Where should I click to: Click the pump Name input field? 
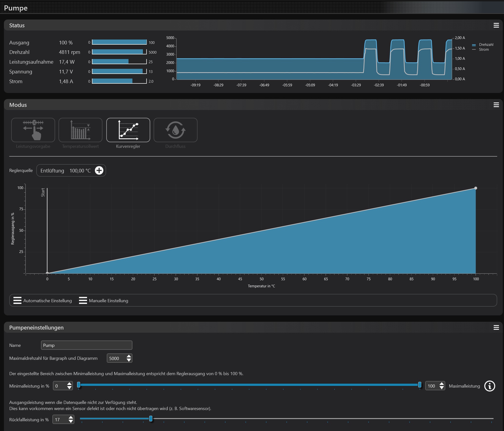pos(87,345)
